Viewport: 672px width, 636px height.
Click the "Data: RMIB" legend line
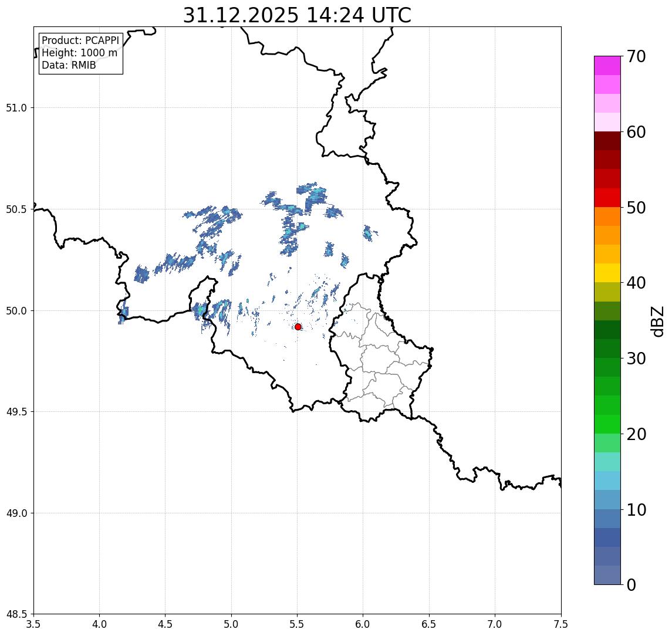[69, 65]
